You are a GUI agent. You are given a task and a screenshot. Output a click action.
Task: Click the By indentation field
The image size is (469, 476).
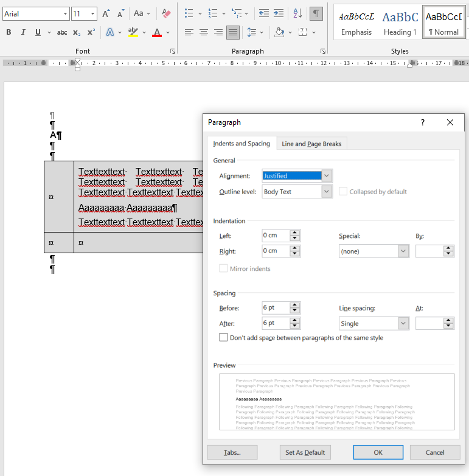click(x=429, y=251)
